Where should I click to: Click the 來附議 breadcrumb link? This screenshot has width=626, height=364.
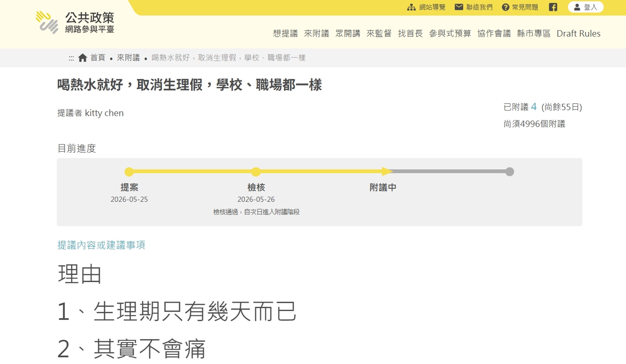(128, 58)
